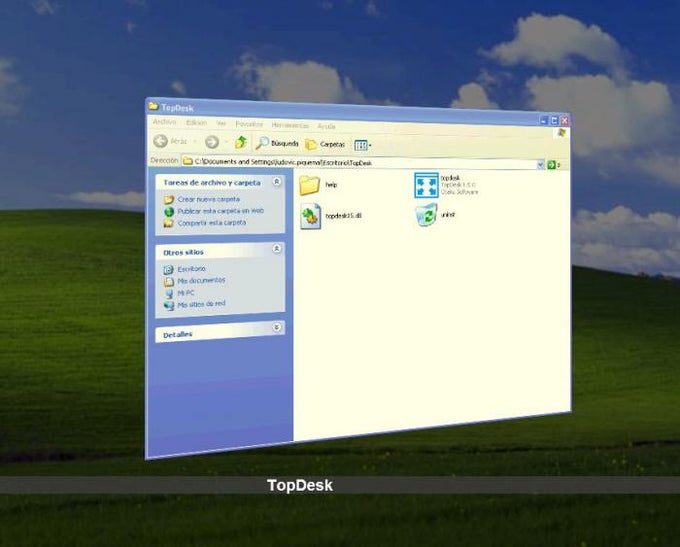Maximize the TopDesk window

(x=554, y=121)
